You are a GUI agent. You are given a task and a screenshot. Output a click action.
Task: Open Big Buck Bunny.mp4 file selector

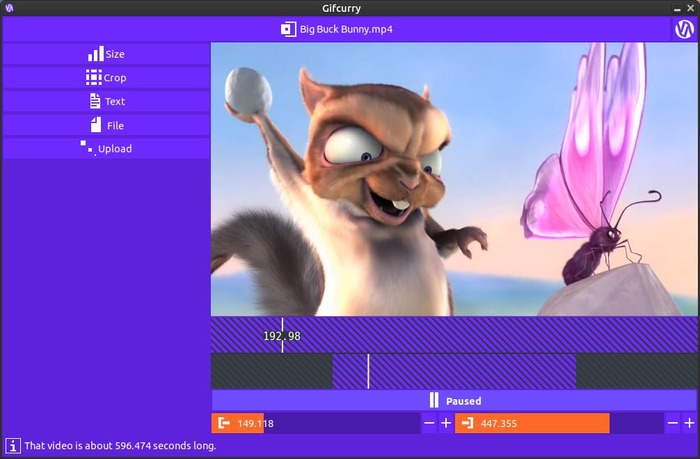click(x=337, y=29)
